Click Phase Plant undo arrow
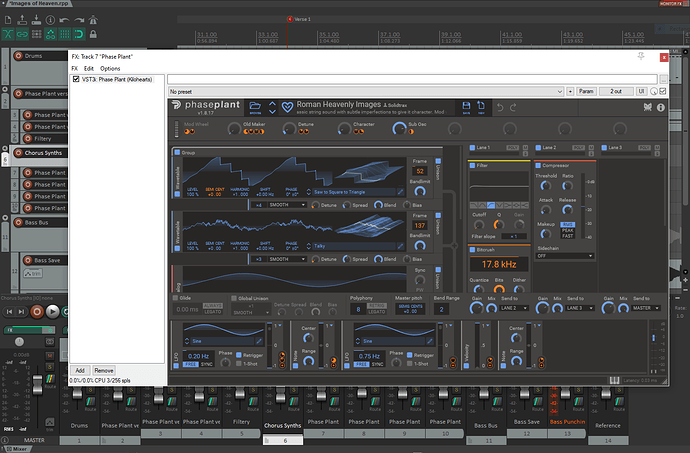 tap(500, 107)
